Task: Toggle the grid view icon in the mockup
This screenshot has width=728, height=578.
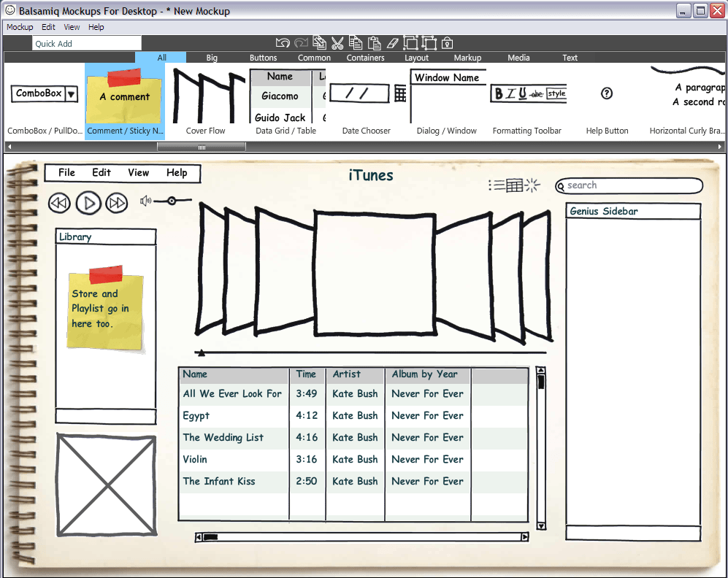Action: click(516, 185)
